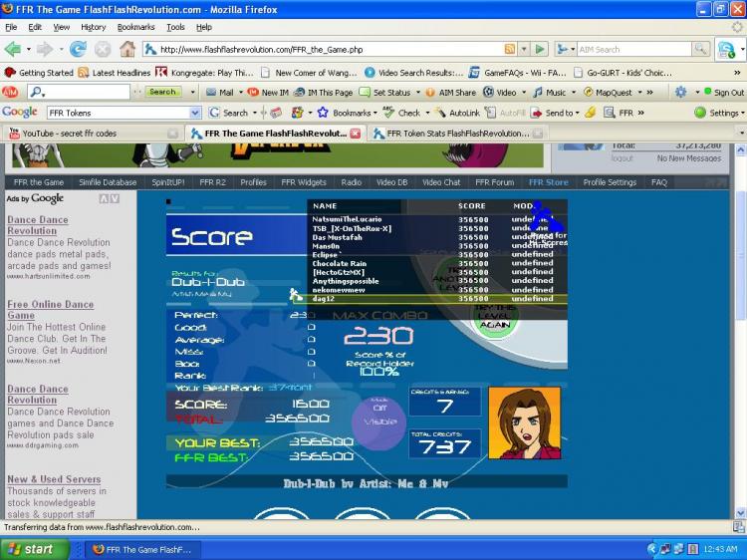
Task: Click IM This Page button
Action: tap(324, 93)
